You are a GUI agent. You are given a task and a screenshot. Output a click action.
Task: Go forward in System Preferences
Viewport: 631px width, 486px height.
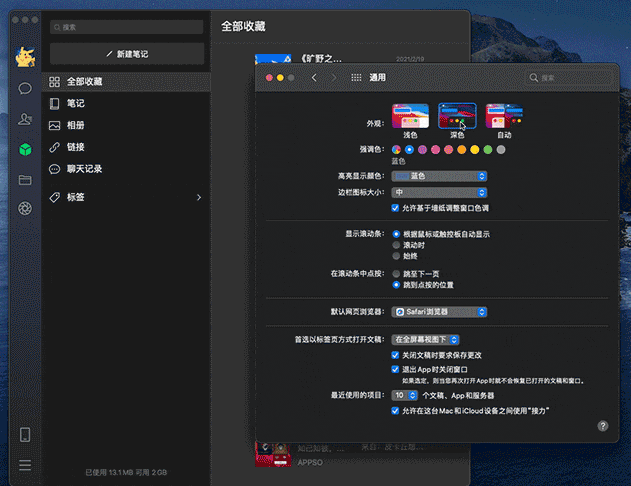coord(334,78)
